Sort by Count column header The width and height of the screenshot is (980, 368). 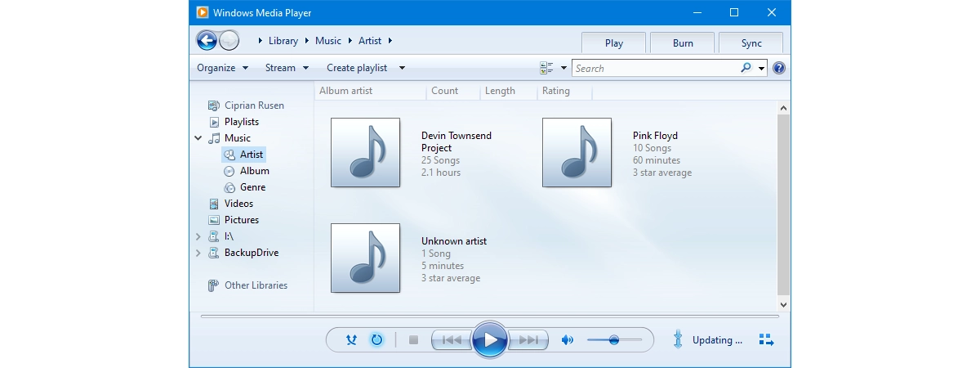[453, 91]
